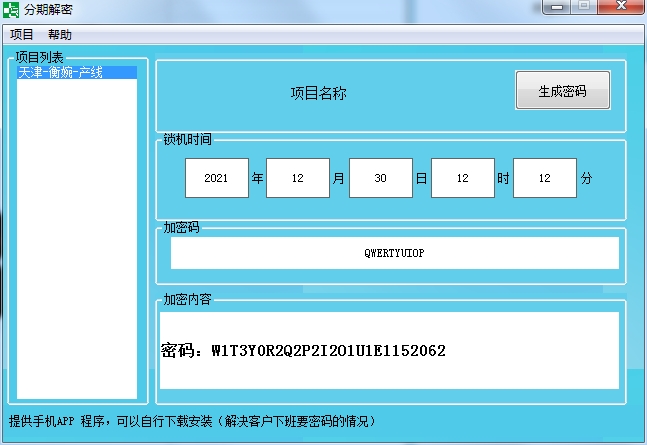
Task: Click the 加密码 field containing QWERTYUIOP
Action: (394, 253)
